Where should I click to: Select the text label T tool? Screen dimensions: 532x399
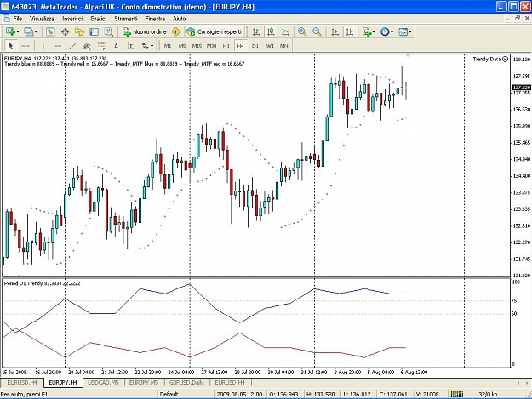tap(130, 46)
